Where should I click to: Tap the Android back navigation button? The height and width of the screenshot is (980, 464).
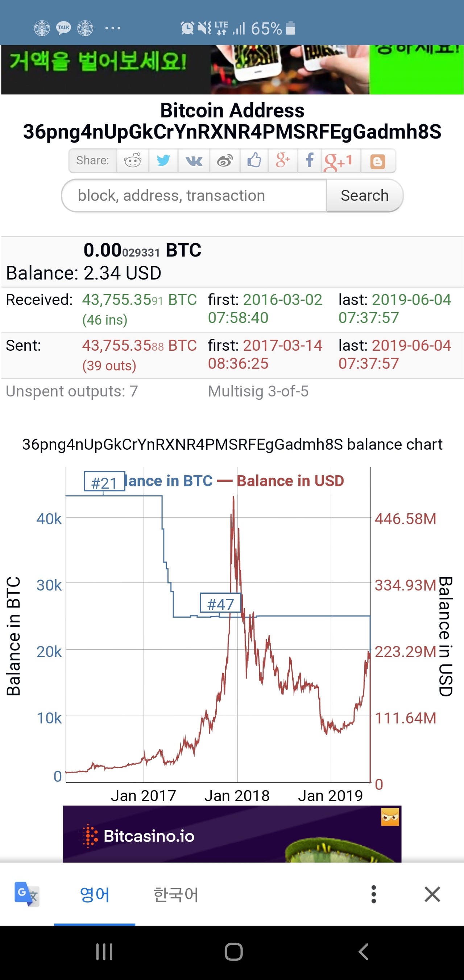[x=363, y=952]
